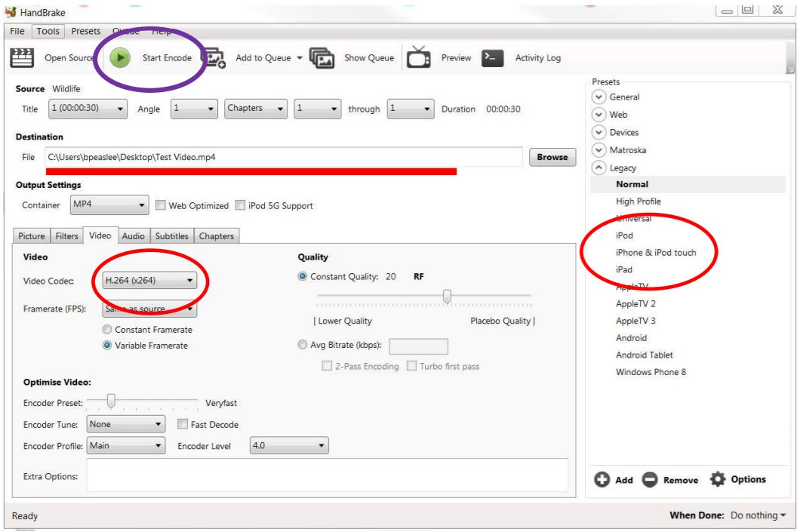
Task: Toggle the 2-Pass Encoding checkbox
Action: click(x=327, y=366)
